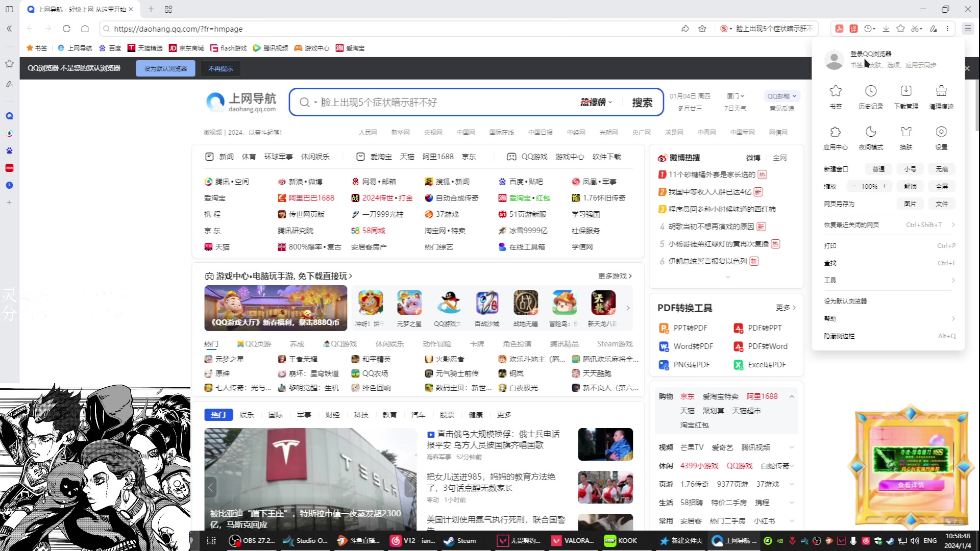Toggle the left side panel icon
The height and width of the screenshot is (551, 980).
point(9,9)
